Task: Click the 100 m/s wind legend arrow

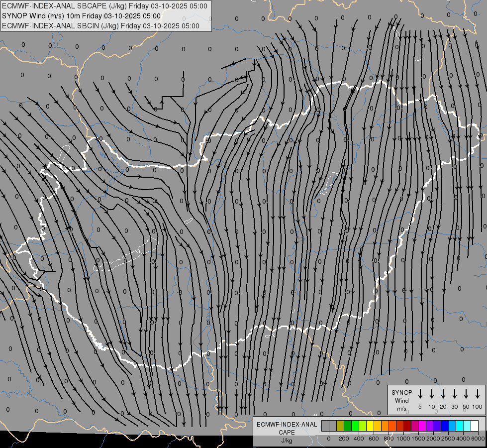Action: coord(478,394)
